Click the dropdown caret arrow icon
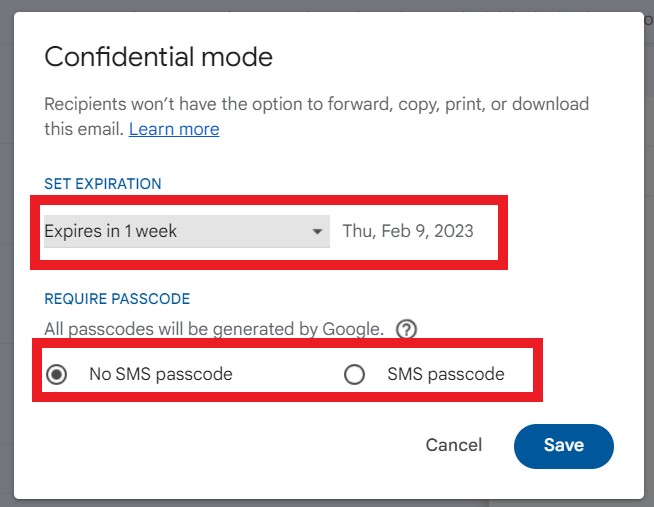Viewport: 654px width, 507px height. [x=317, y=231]
